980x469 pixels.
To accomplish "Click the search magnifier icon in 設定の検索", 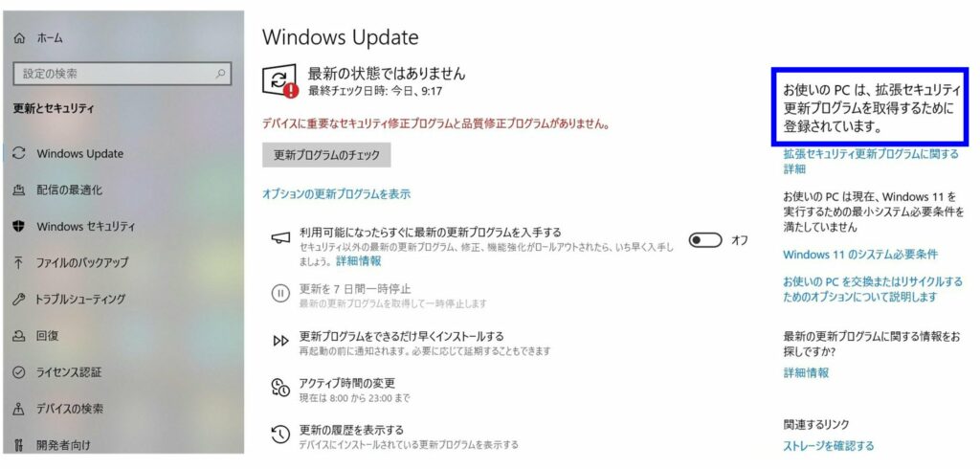I will pos(220,74).
